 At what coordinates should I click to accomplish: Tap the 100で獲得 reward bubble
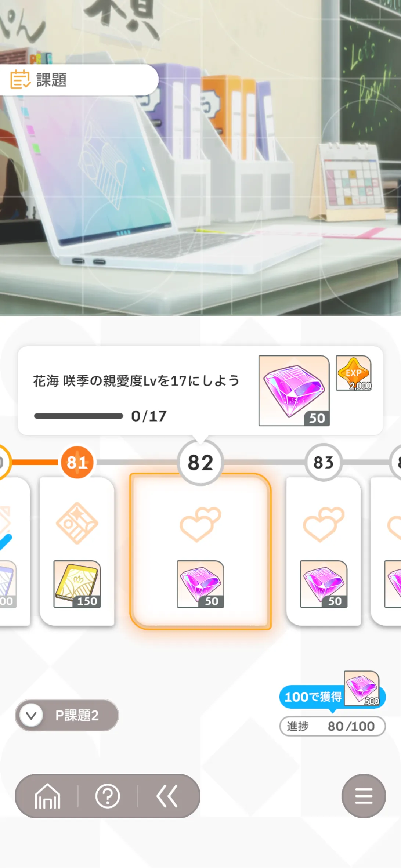tap(313, 697)
